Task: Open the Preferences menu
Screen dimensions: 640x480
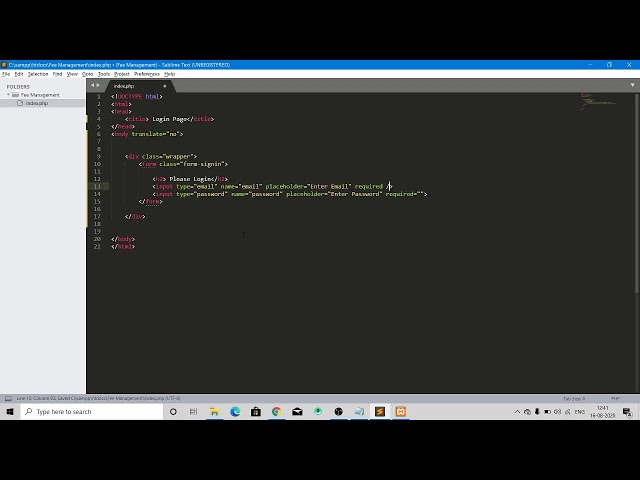Action: [x=147, y=74]
